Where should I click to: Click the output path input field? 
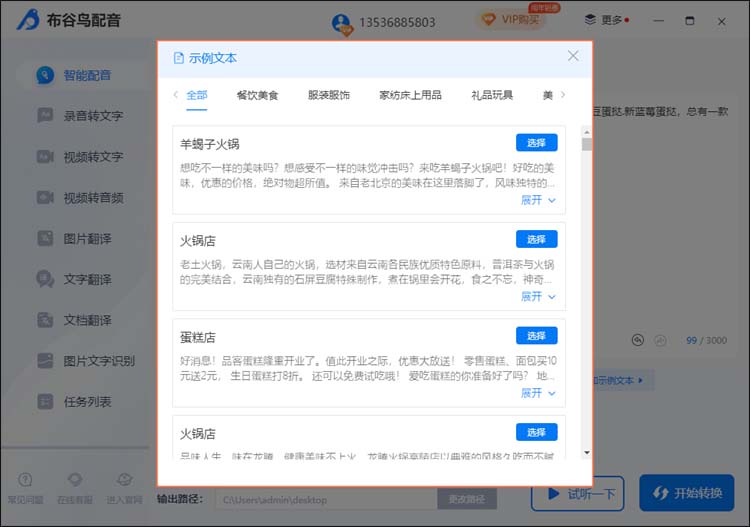(326, 500)
